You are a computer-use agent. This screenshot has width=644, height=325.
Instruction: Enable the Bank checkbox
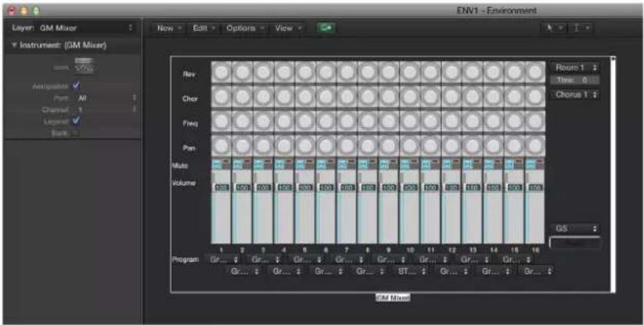(x=75, y=132)
